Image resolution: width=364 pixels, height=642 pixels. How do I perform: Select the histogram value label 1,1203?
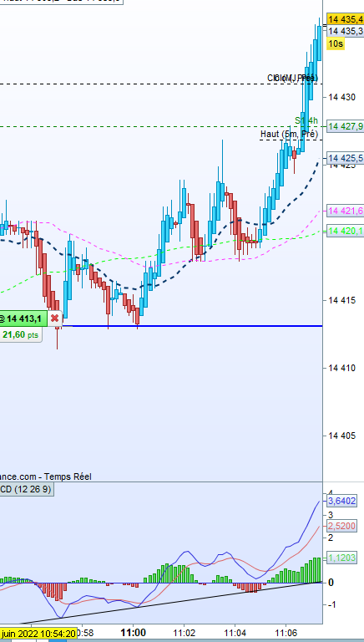[x=342, y=558]
